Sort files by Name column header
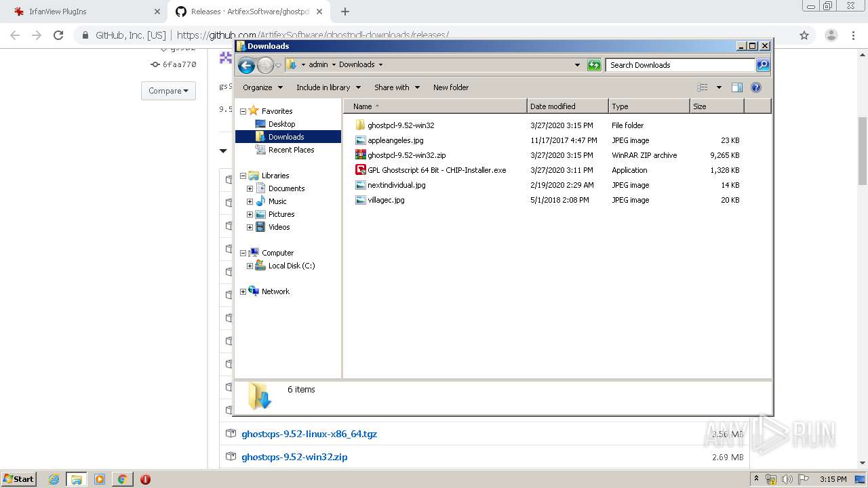The height and width of the screenshot is (488, 868). click(435, 106)
